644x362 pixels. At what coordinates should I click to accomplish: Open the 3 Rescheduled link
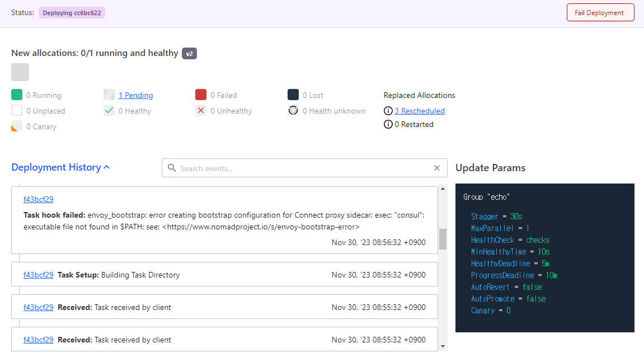click(420, 111)
